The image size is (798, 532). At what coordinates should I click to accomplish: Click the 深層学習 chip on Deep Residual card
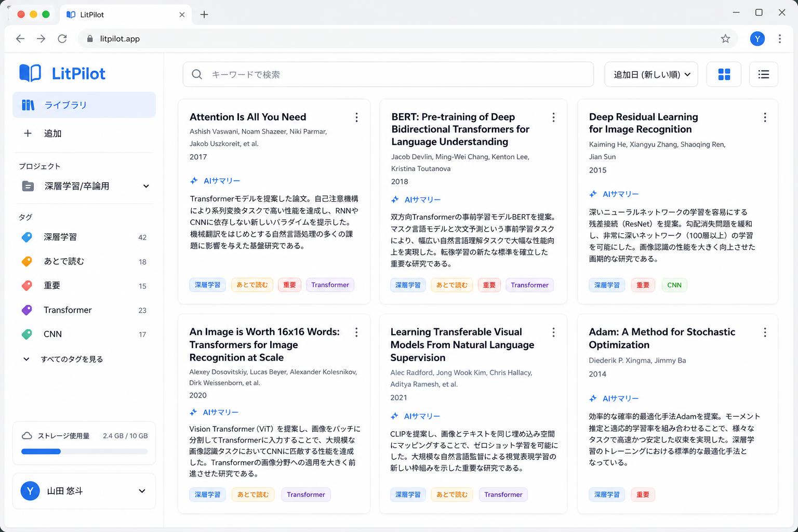pos(607,285)
